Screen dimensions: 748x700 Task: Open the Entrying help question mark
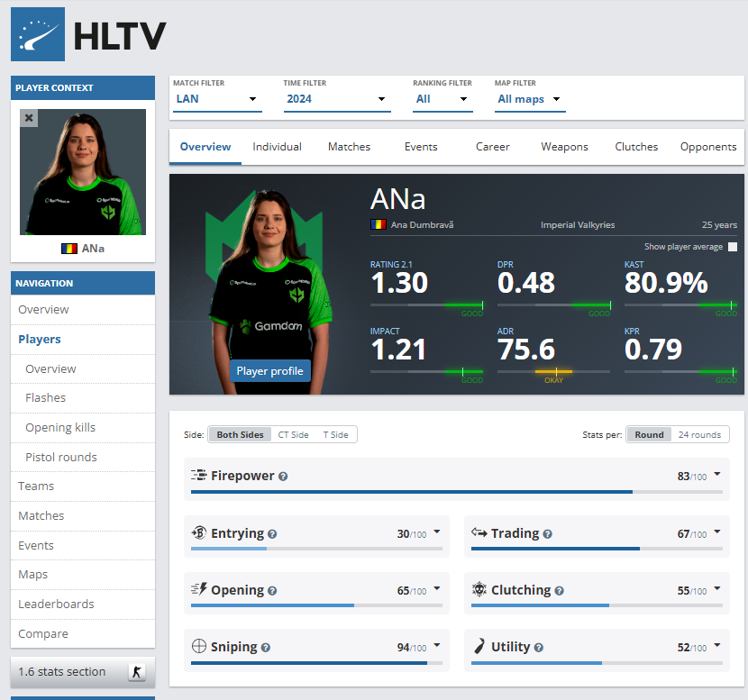pos(272,534)
